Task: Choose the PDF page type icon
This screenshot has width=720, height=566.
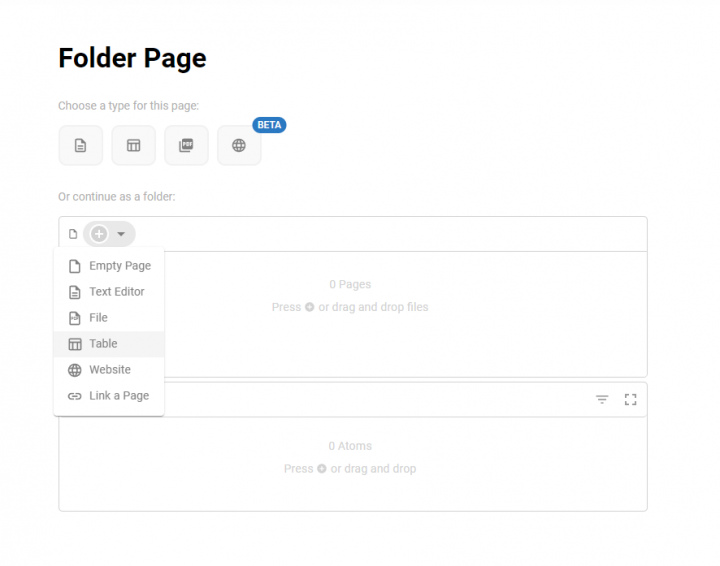Action: (186, 145)
